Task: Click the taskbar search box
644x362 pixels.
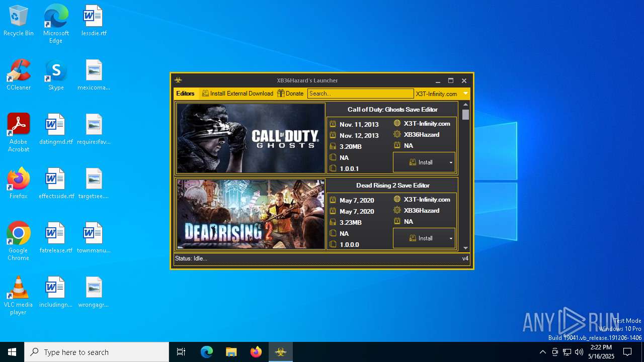Action: click(x=97, y=352)
